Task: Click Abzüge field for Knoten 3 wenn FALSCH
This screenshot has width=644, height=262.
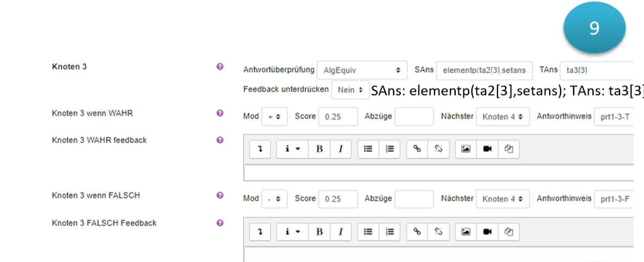Action: pos(414,199)
